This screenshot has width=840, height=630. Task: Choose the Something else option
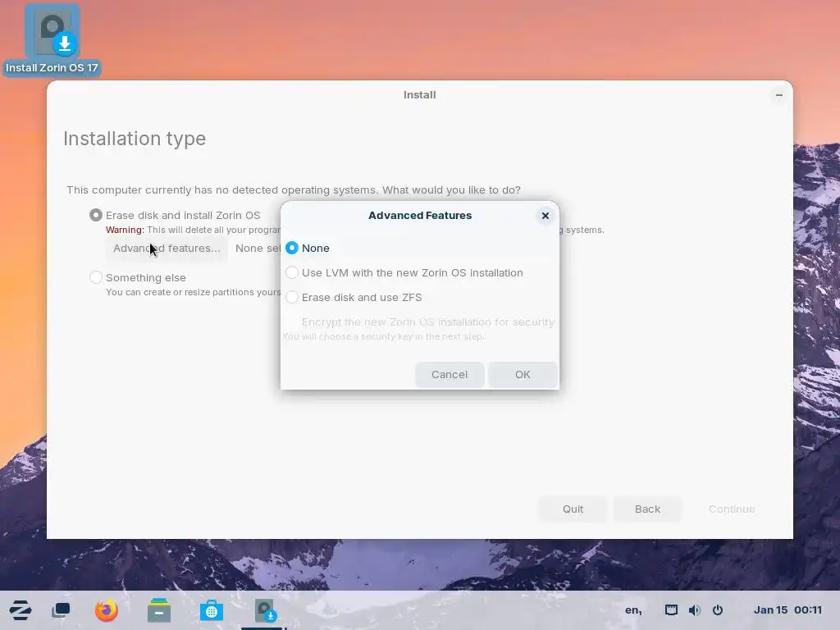point(138,277)
